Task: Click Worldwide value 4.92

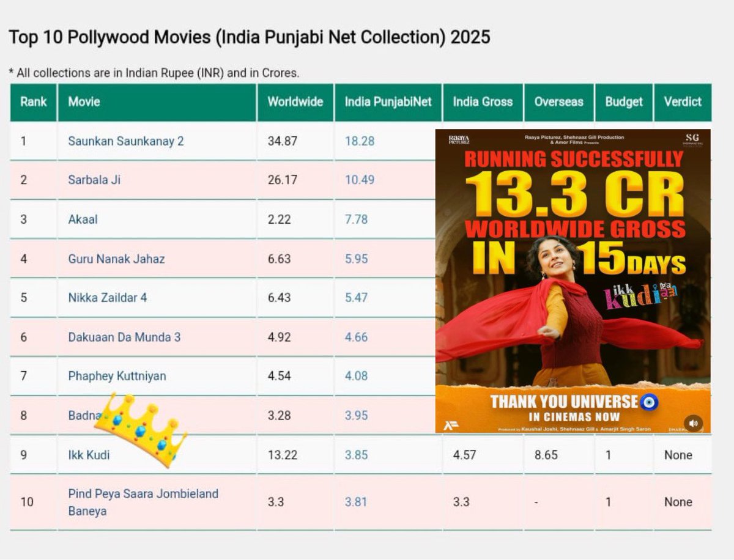Action: click(279, 337)
